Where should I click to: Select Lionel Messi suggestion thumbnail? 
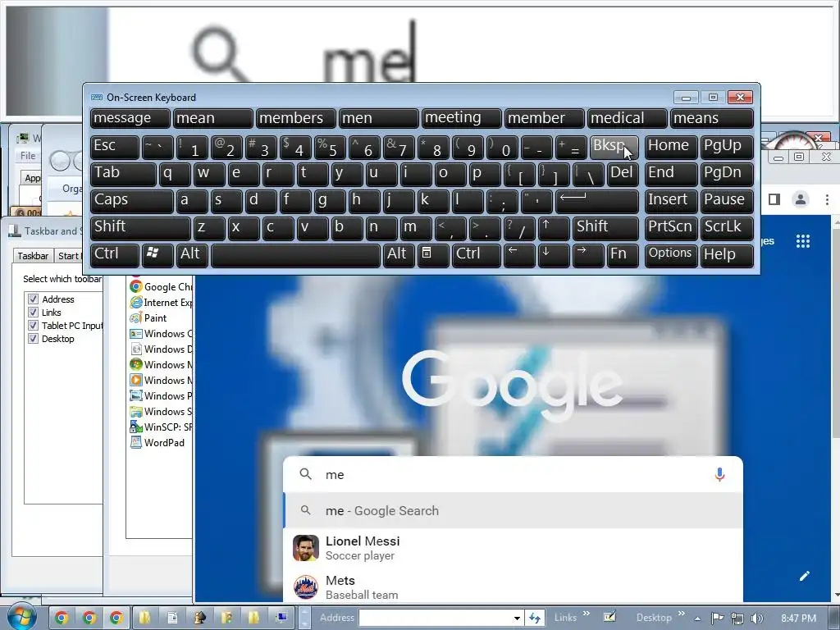(x=306, y=548)
